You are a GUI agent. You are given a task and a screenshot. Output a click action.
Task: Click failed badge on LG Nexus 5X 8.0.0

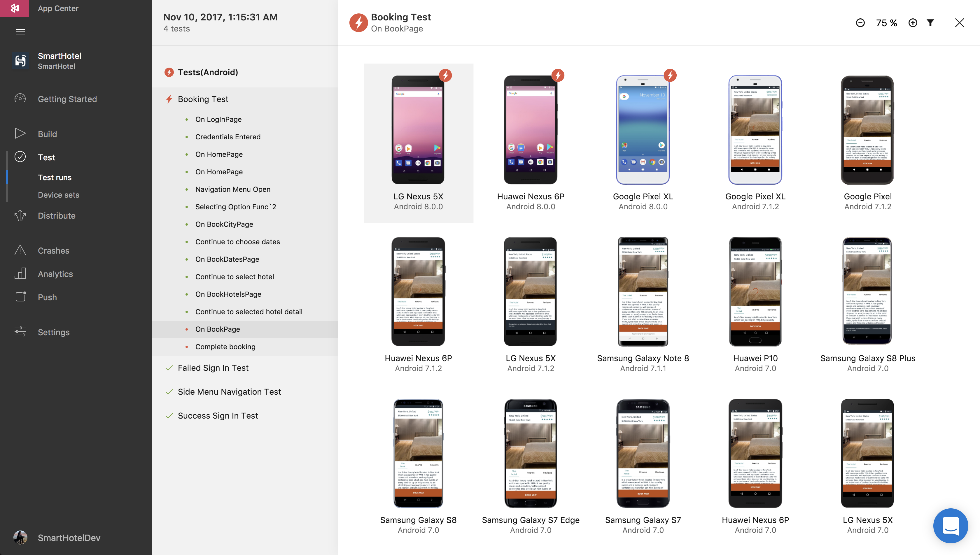pos(445,75)
